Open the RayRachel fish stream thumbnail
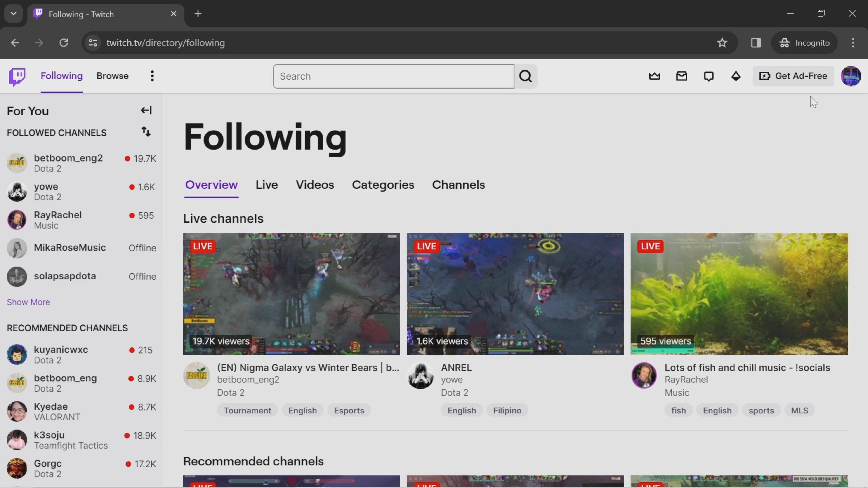 click(x=739, y=294)
